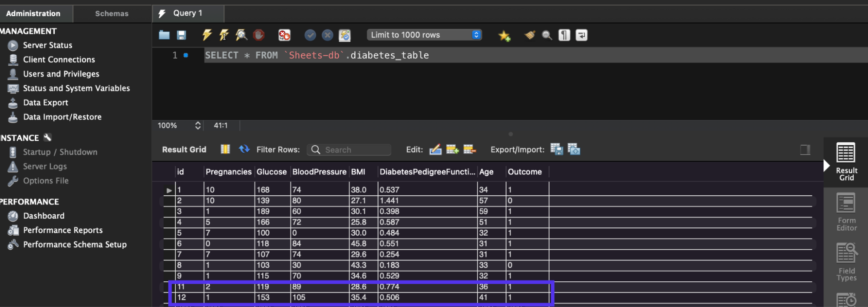Select the Query 1 editor tab
Viewport: 868px width, 307px height.
point(188,13)
